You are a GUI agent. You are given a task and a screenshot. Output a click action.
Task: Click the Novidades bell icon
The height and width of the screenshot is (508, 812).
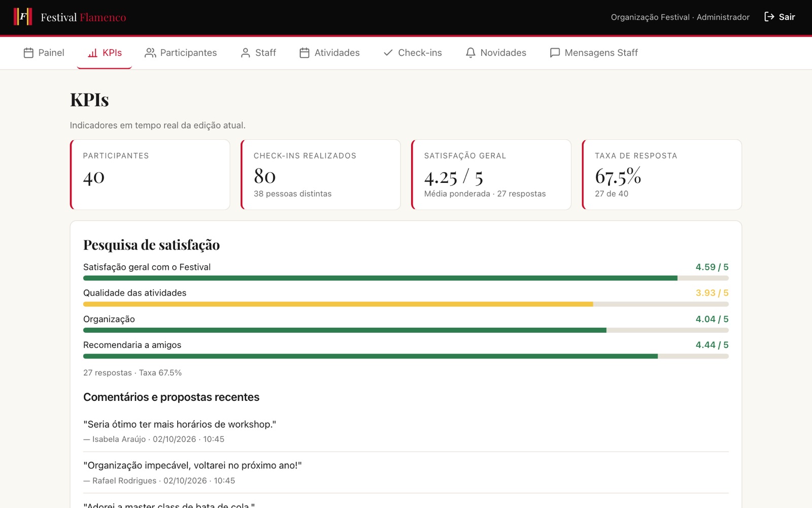(470, 53)
